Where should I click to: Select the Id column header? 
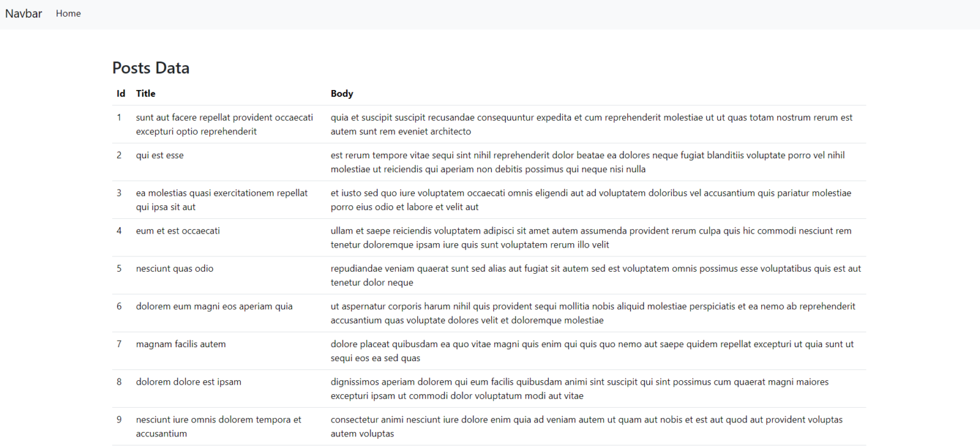point(121,94)
